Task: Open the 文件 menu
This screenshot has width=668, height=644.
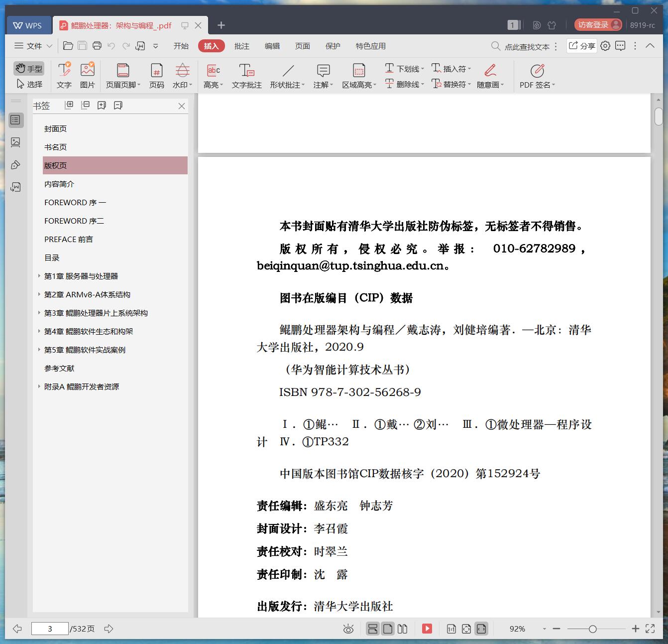Action: (33, 46)
